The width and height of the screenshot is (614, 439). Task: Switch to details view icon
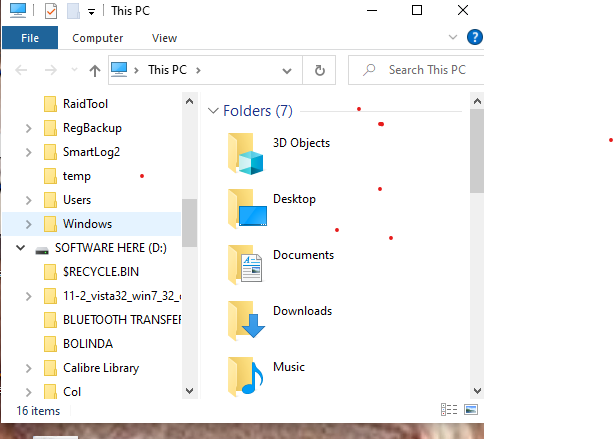[449, 410]
